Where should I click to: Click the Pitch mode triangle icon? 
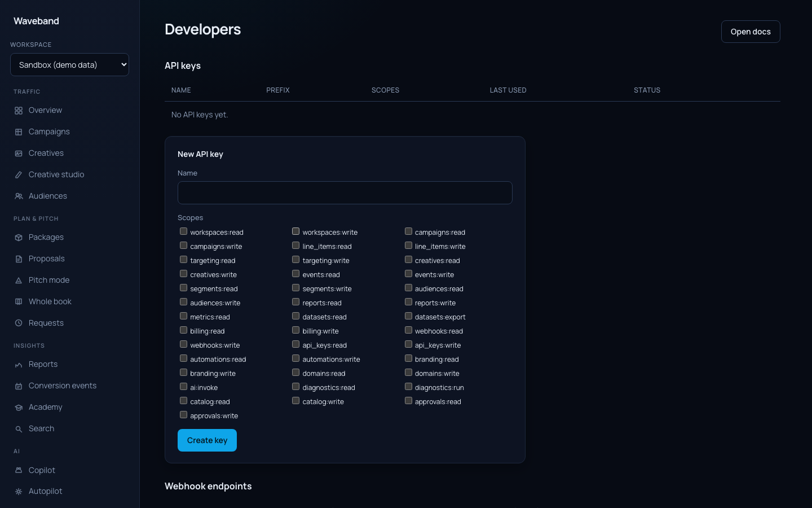tap(19, 281)
